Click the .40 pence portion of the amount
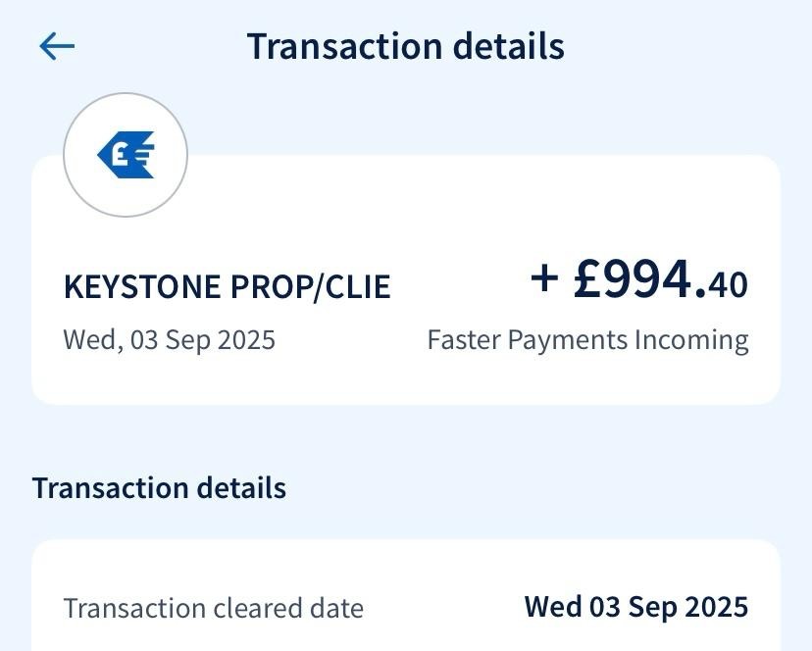The width and height of the screenshot is (812, 651). pyautogui.click(x=727, y=284)
